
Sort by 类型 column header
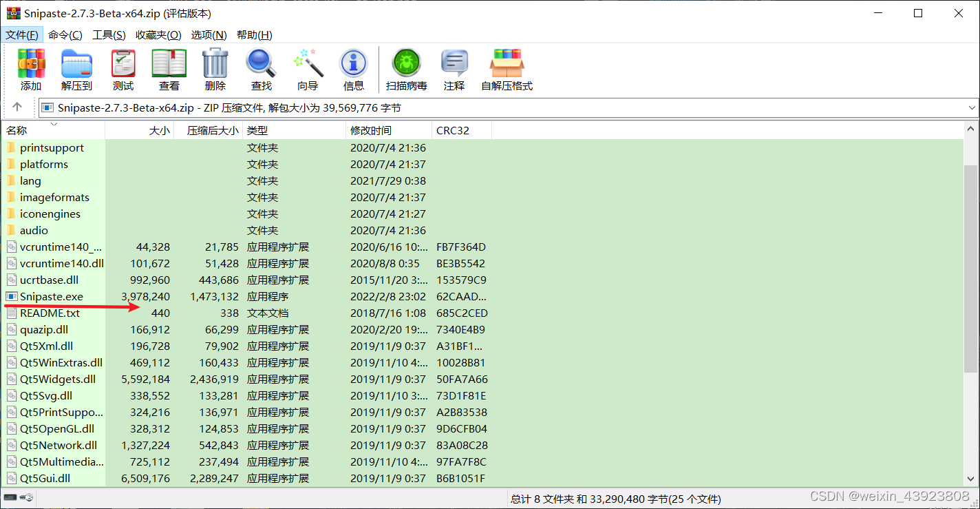[295, 130]
